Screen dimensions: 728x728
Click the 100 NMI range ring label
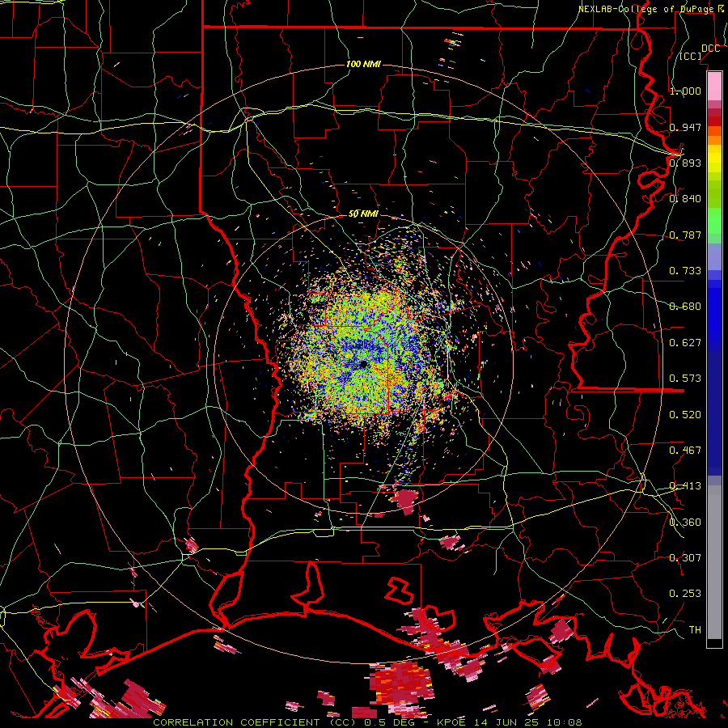[363, 64]
